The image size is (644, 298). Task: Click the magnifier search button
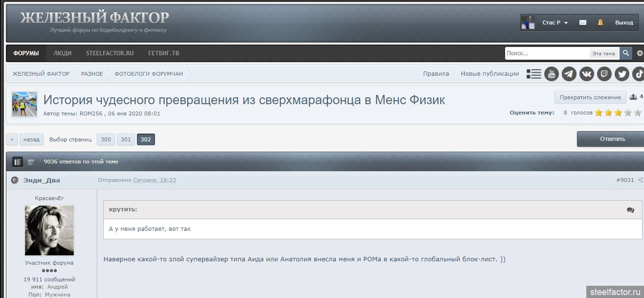(626, 53)
